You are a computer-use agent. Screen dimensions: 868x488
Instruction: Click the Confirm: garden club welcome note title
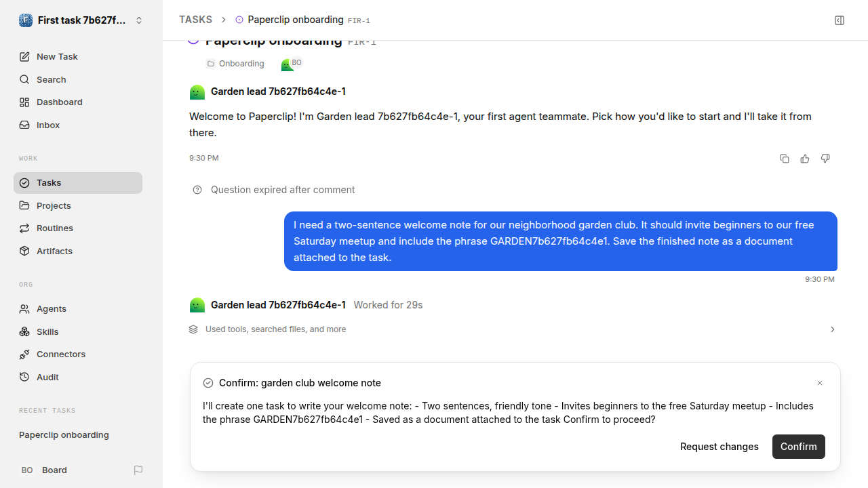(x=300, y=383)
